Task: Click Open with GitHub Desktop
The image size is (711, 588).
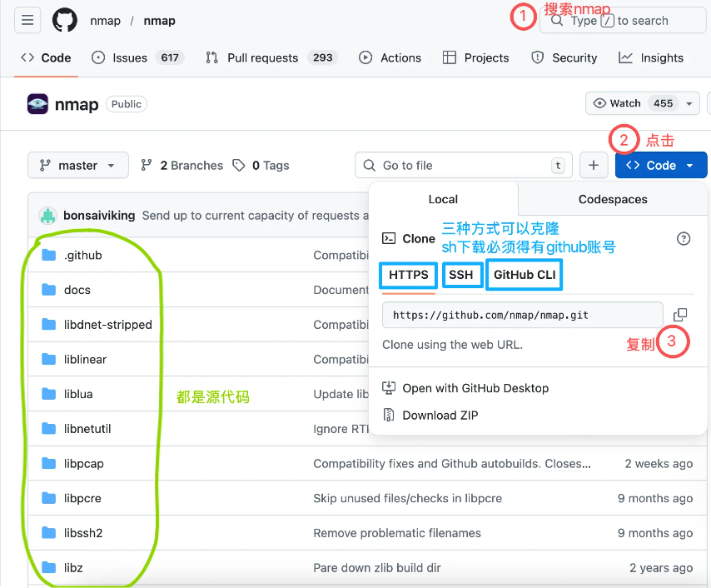Action: coord(475,388)
